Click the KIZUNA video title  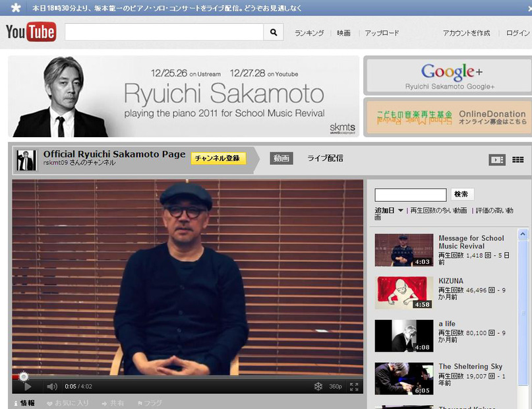[450, 281]
